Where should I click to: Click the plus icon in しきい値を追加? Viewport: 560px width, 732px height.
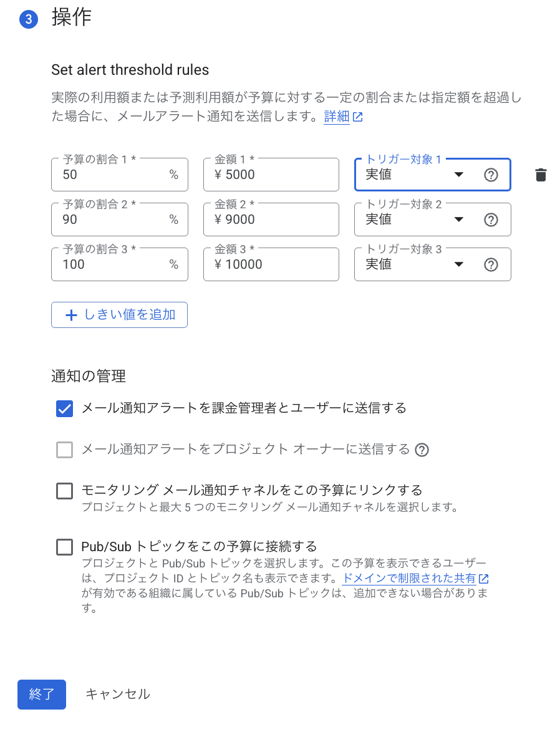72,315
